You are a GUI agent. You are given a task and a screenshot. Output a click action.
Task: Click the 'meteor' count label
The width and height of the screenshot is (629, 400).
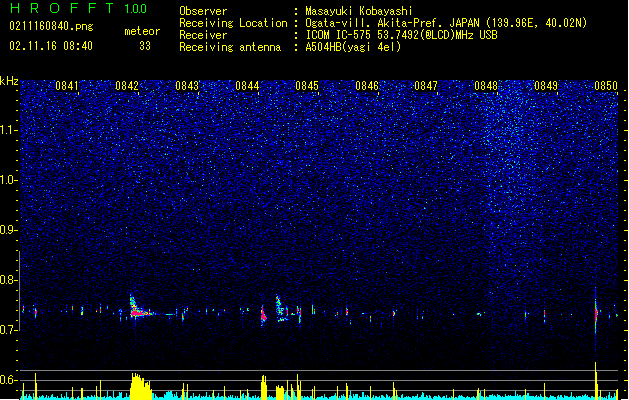coord(142,31)
